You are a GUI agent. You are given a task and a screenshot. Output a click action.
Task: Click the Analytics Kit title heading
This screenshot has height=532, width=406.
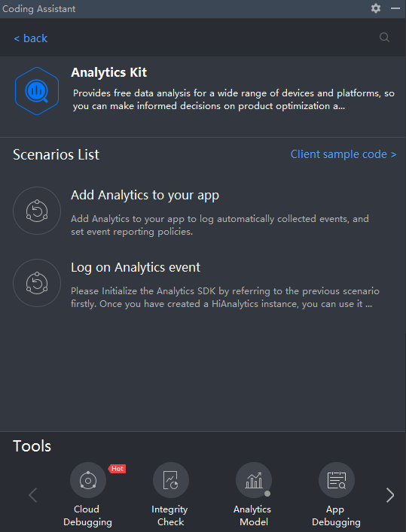tap(109, 72)
